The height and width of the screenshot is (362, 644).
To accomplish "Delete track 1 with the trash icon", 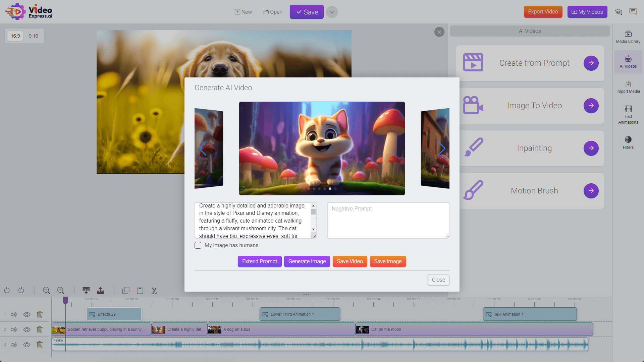I will pos(40,314).
